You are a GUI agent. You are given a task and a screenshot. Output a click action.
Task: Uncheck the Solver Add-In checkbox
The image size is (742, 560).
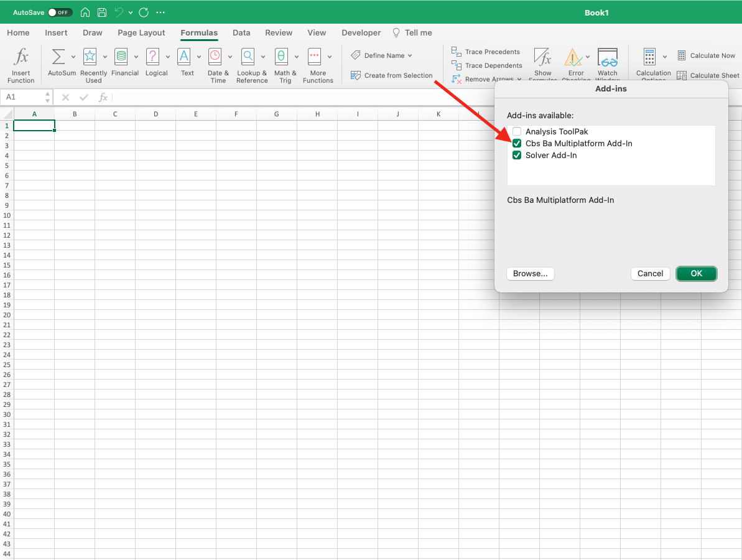pyautogui.click(x=517, y=156)
